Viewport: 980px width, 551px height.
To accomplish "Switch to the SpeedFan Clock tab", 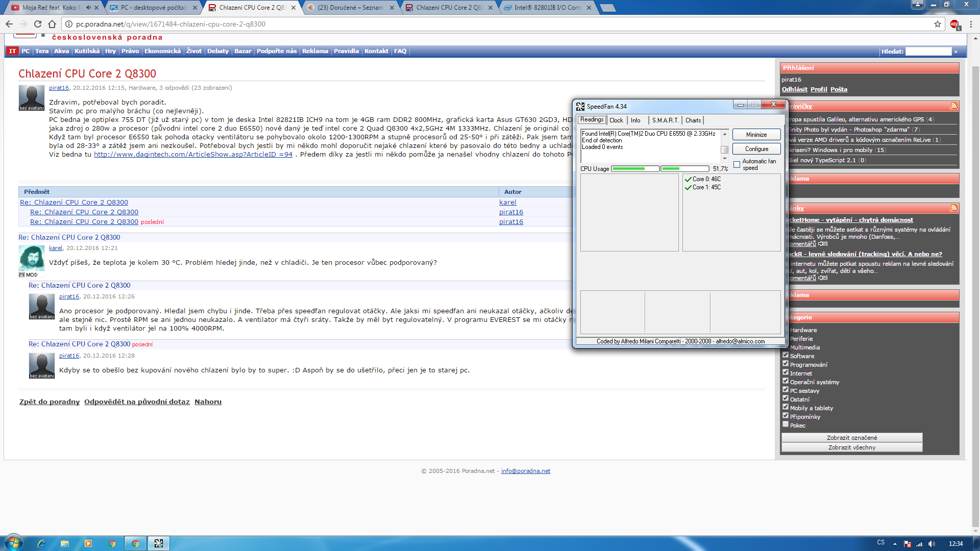I will point(616,120).
